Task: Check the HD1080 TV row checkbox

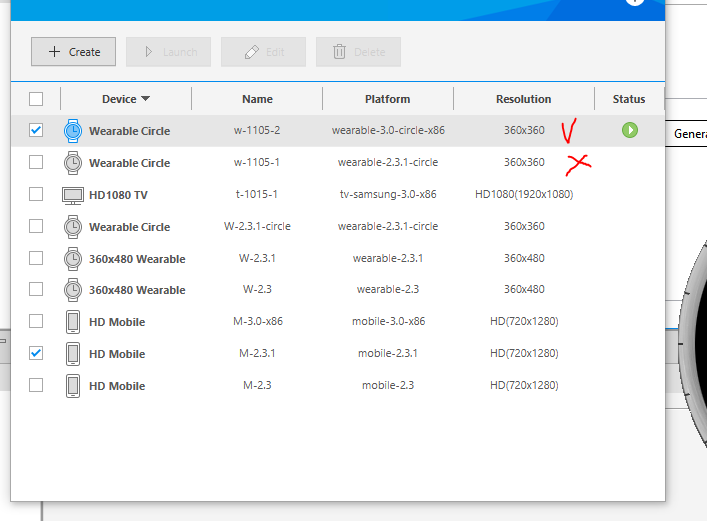Action: click(36, 194)
